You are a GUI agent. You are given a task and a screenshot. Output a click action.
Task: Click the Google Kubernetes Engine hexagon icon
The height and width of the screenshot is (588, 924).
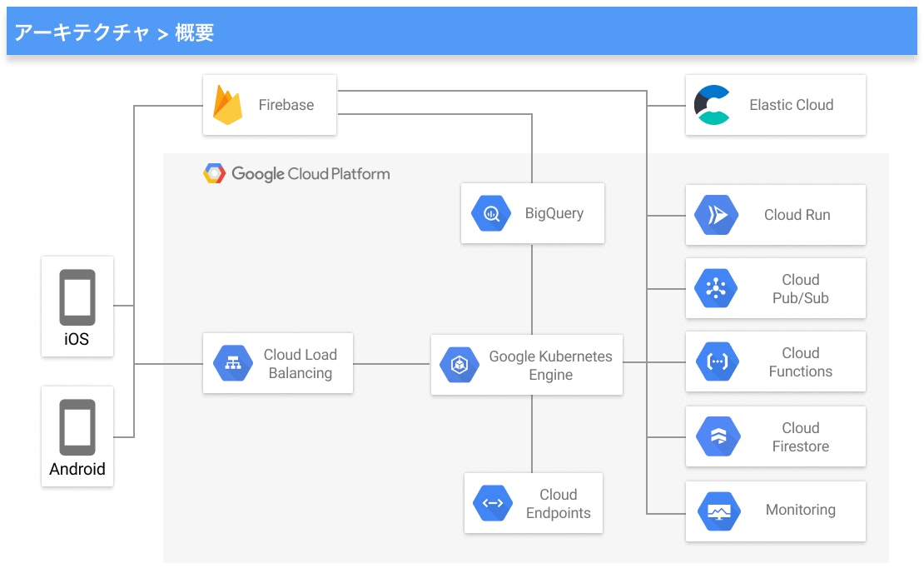coord(460,365)
